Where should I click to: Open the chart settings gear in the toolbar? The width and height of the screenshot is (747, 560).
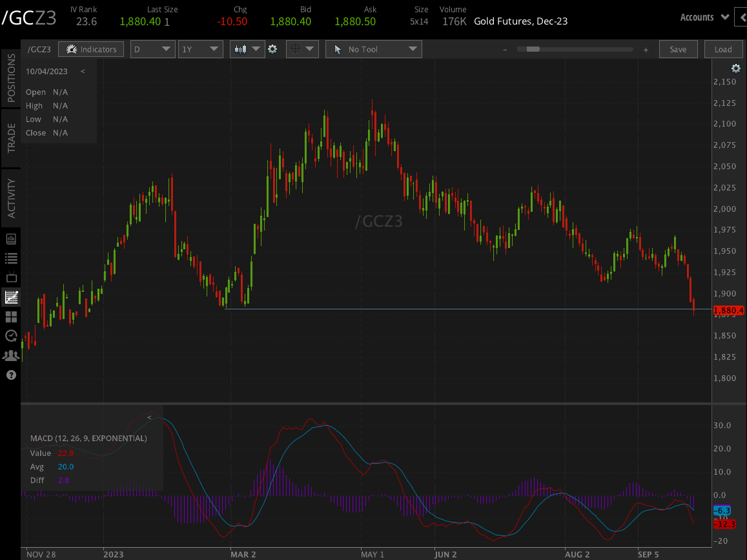pos(273,48)
